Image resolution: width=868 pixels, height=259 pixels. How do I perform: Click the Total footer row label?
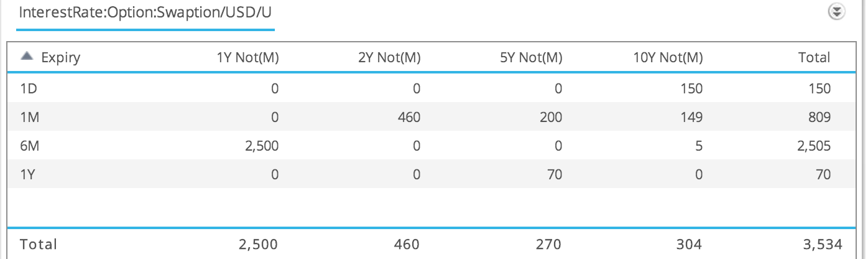pyautogui.click(x=39, y=243)
